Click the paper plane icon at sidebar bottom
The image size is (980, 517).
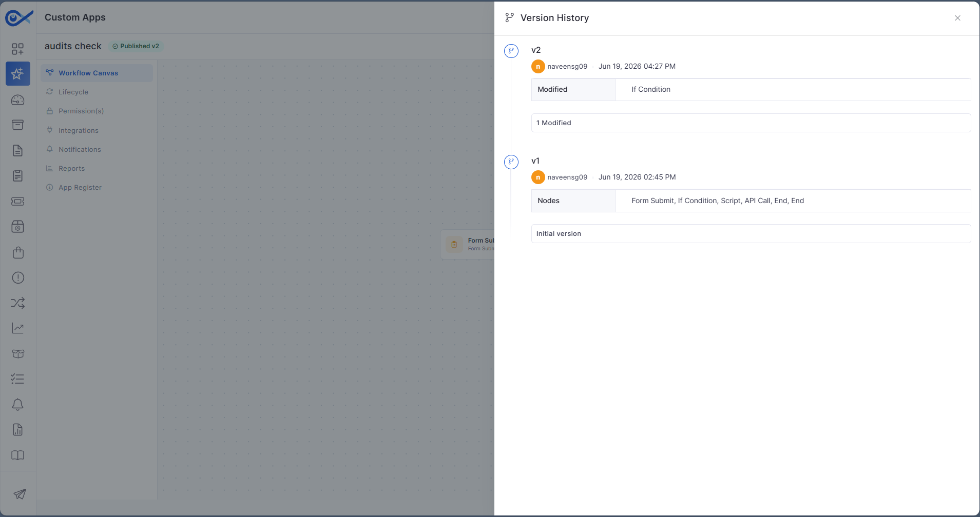coord(20,494)
